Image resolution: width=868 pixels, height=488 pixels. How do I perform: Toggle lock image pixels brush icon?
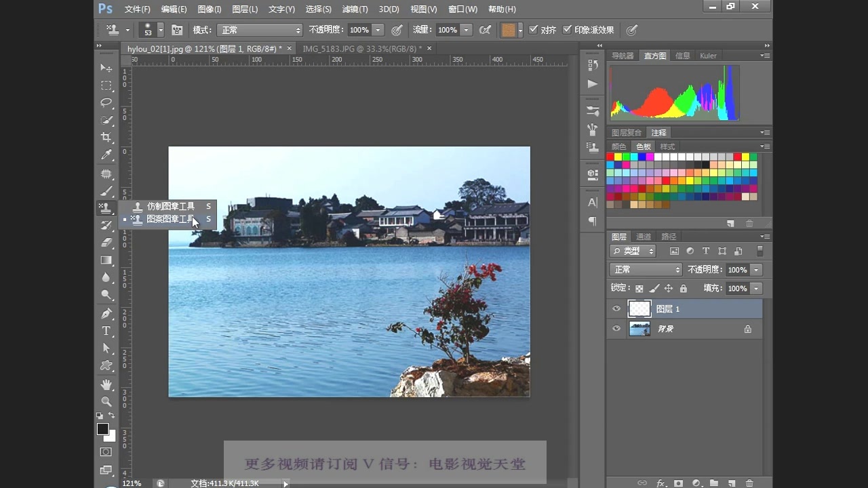(x=654, y=289)
